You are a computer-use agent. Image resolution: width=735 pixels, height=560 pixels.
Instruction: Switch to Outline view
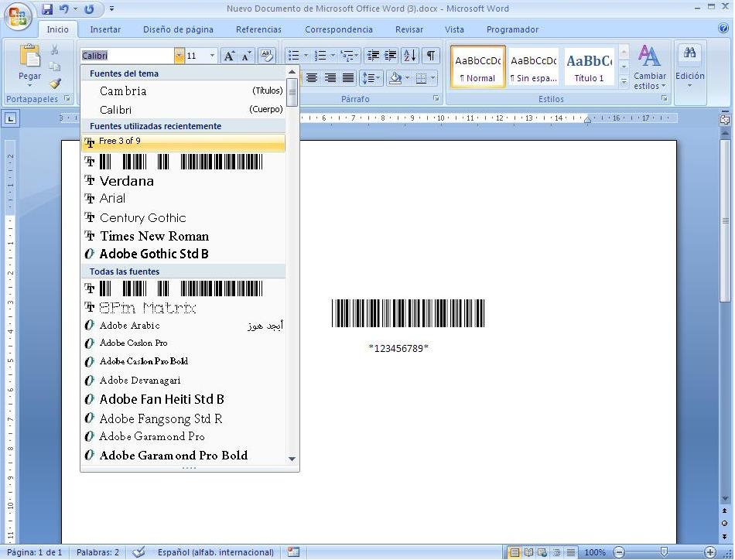[556, 552]
